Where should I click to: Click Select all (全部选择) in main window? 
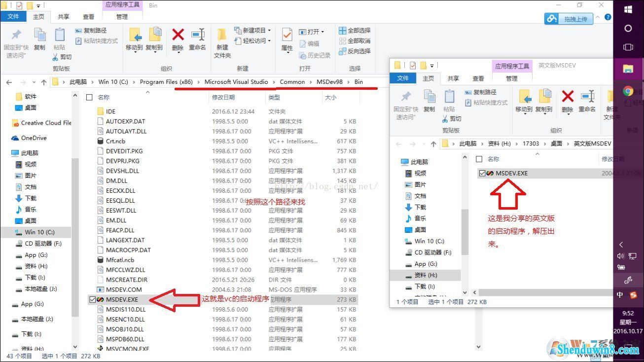point(355,31)
